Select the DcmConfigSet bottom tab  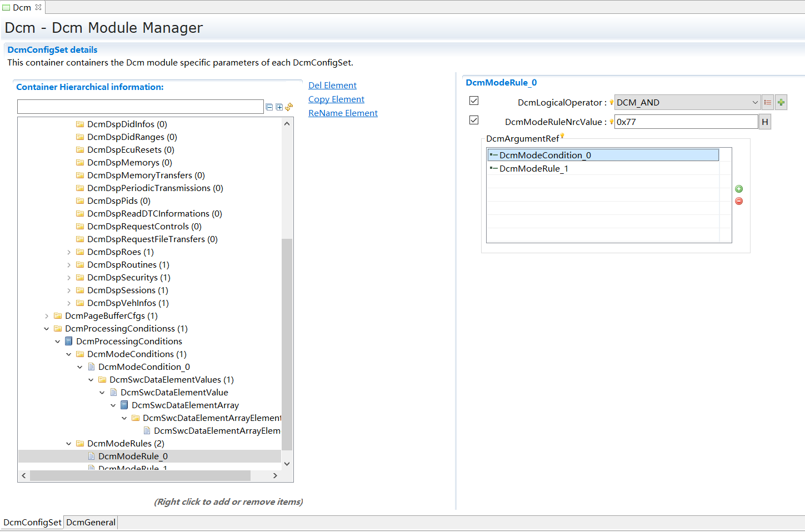[x=32, y=523]
